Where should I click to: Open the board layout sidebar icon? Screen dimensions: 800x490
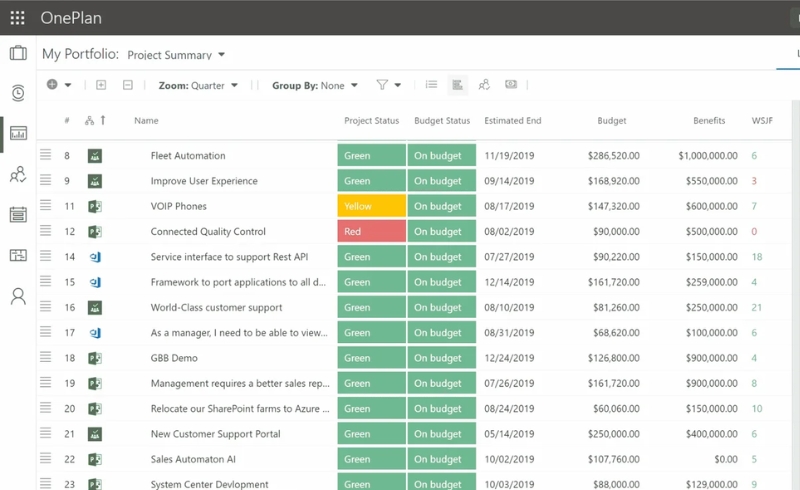pyautogui.click(x=18, y=255)
